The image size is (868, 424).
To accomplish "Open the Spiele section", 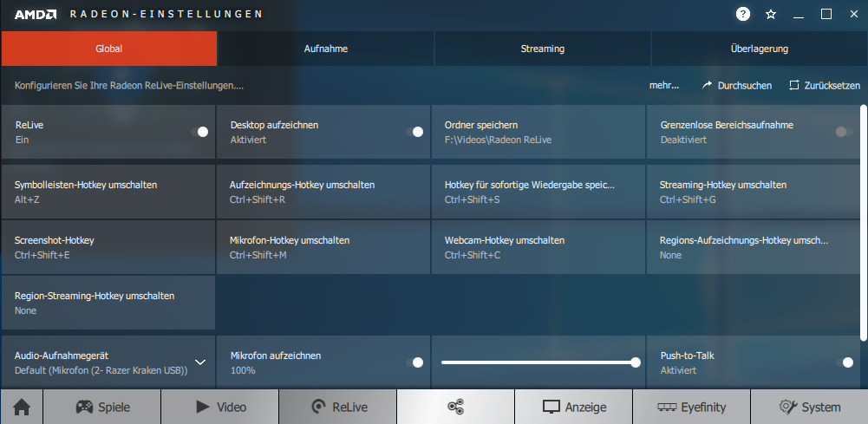I will (101, 408).
